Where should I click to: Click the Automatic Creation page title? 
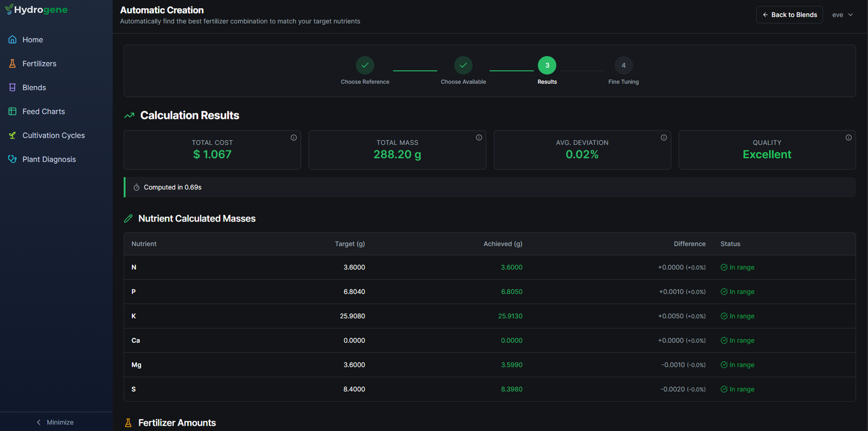click(x=162, y=10)
